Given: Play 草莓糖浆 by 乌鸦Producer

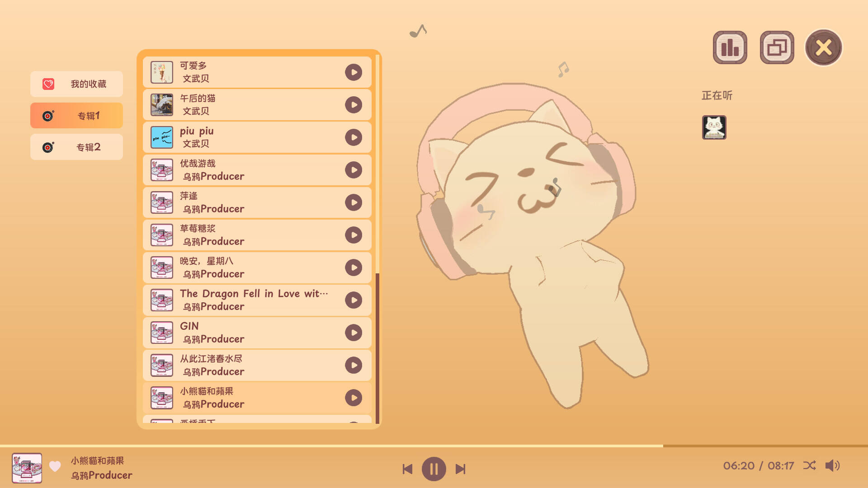Looking at the screenshot, I should coord(353,235).
